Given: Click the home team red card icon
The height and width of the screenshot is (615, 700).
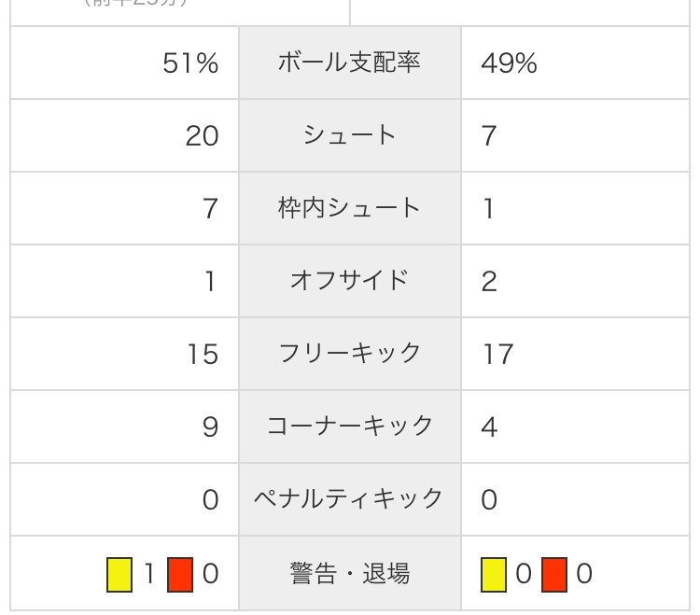Looking at the screenshot, I should [180, 574].
